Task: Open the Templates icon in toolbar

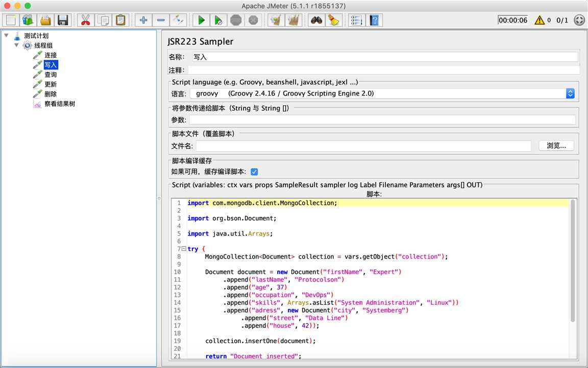Action: click(x=28, y=20)
